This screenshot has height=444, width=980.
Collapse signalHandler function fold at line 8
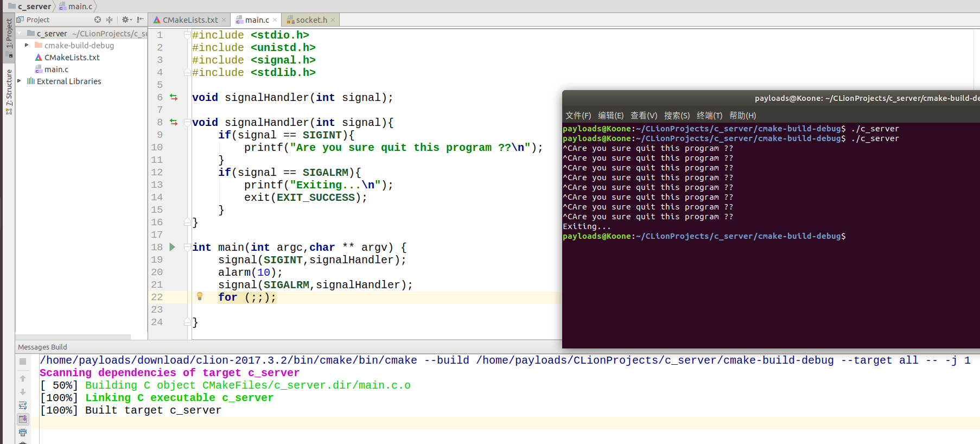click(x=187, y=122)
